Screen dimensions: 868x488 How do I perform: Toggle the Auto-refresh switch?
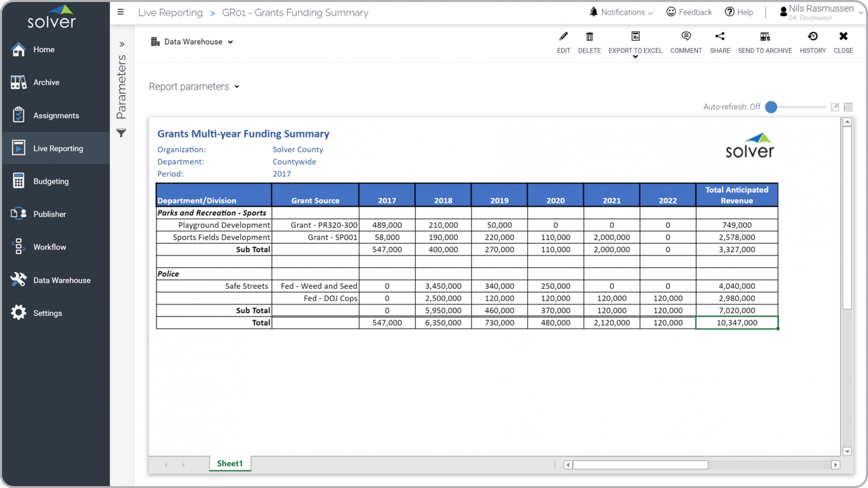(771, 107)
